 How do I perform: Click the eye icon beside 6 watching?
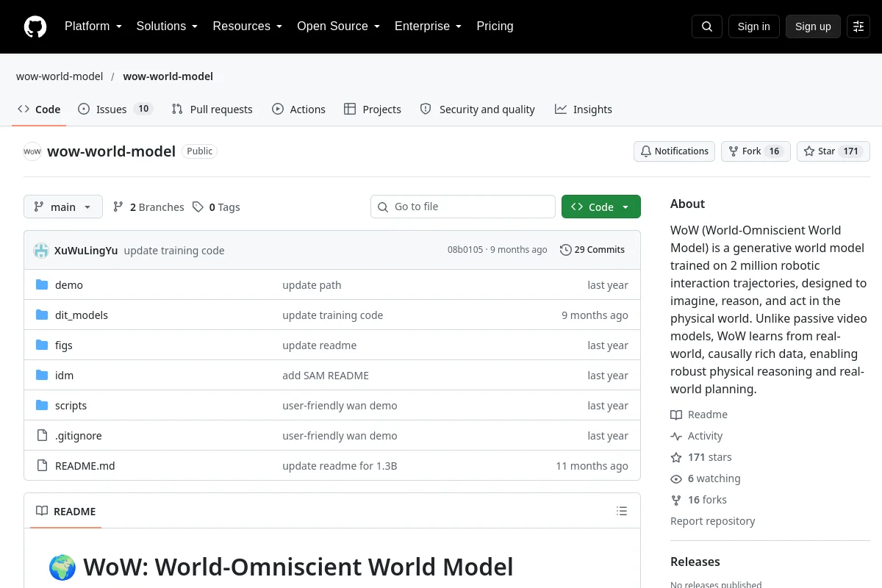676,478
